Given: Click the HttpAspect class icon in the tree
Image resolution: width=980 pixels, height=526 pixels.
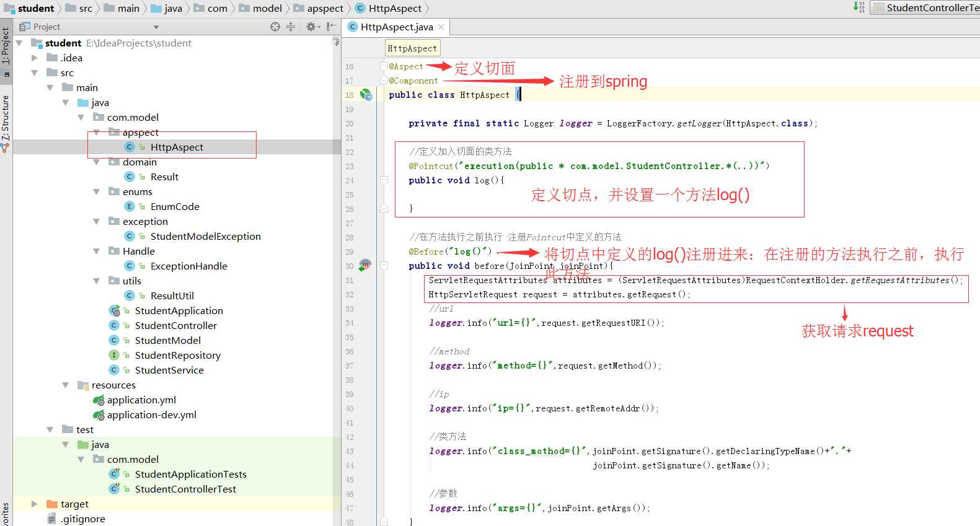Looking at the screenshot, I should point(130,147).
